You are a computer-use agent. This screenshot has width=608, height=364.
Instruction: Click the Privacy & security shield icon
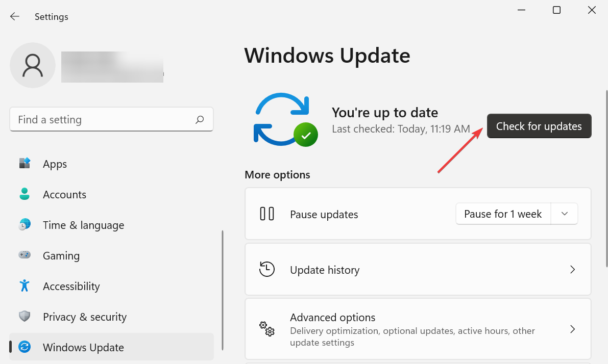(x=24, y=316)
